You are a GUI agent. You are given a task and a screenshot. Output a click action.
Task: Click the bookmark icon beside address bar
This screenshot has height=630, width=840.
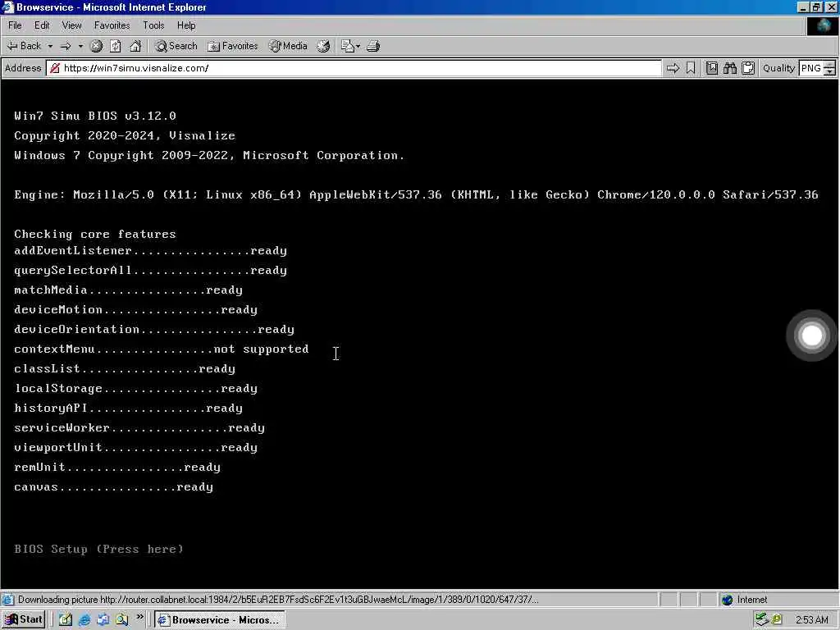(691, 68)
